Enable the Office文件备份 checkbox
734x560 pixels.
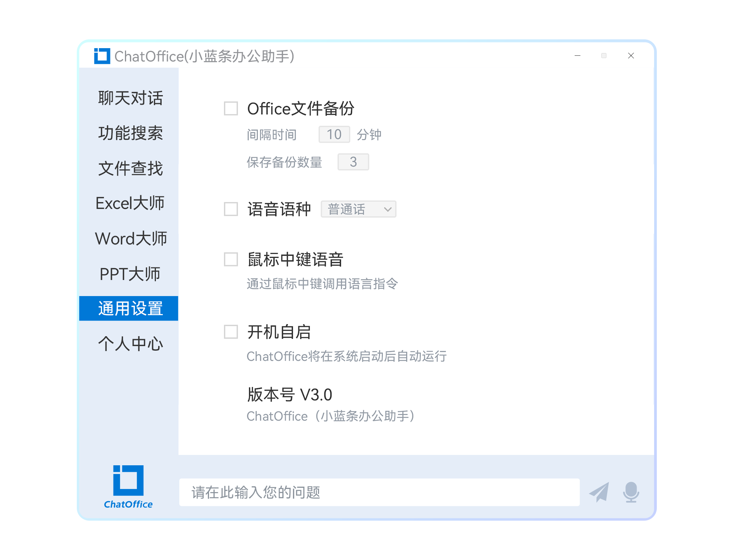point(231,108)
